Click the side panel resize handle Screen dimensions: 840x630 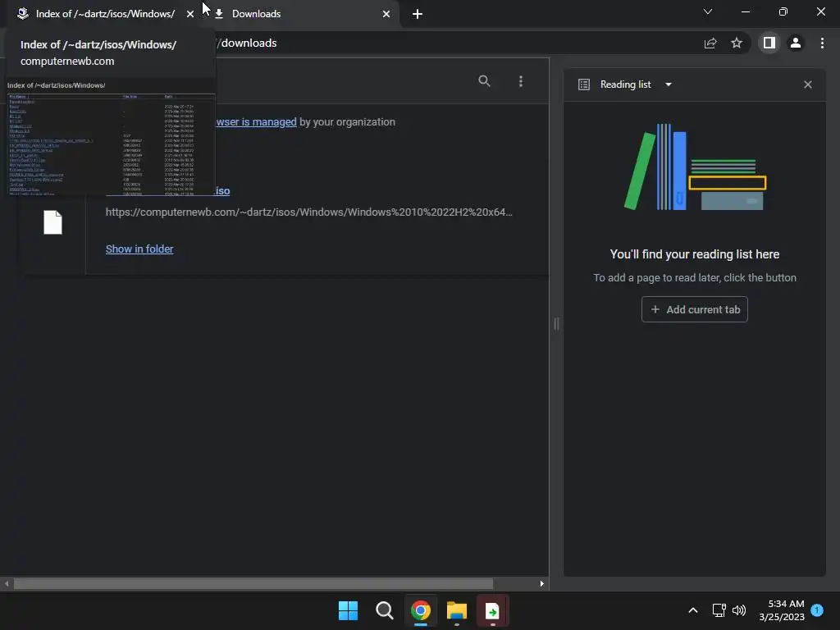557,323
